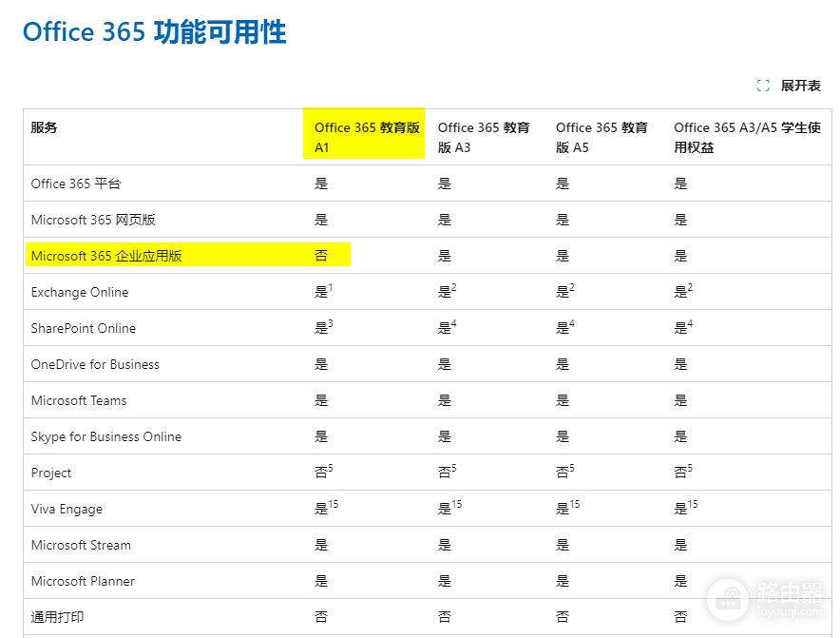840x638 pixels.
Task: Click footnote 1 next to Exchange Online A1
Action: [x=331, y=287]
